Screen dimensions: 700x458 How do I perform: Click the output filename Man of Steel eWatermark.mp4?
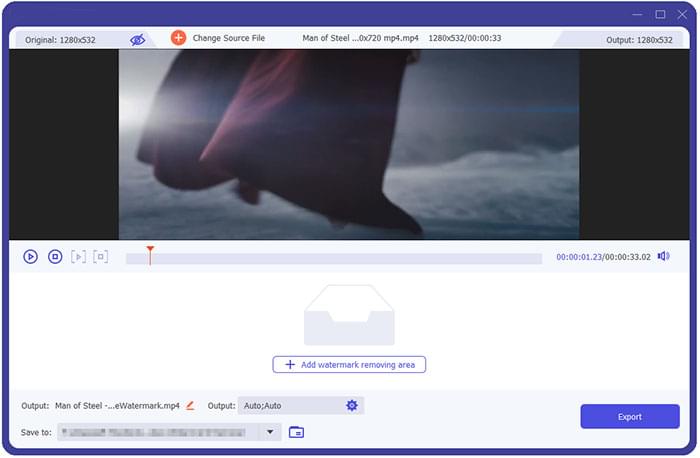pyautogui.click(x=117, y=406)
